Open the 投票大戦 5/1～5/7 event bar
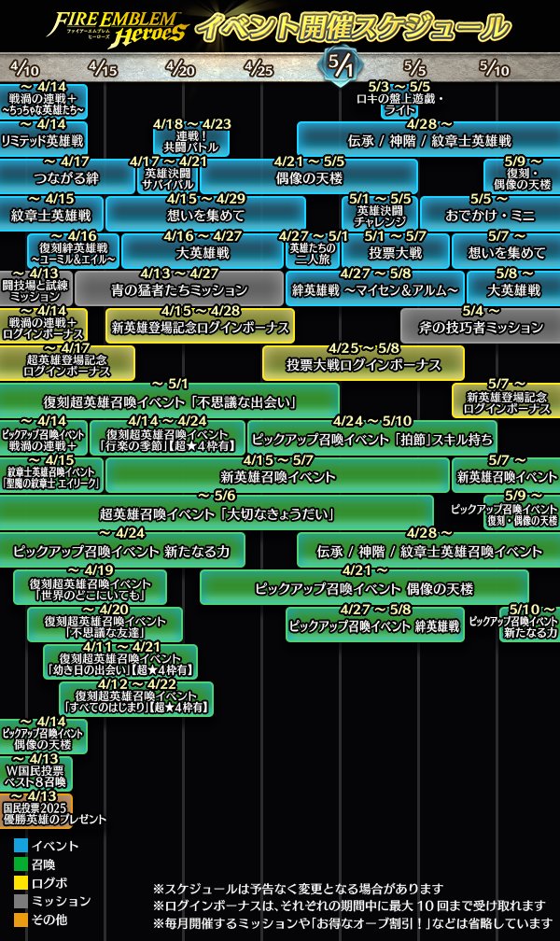Image resolution: width=560 pixels, height=941 pixels. coord(396,252)
